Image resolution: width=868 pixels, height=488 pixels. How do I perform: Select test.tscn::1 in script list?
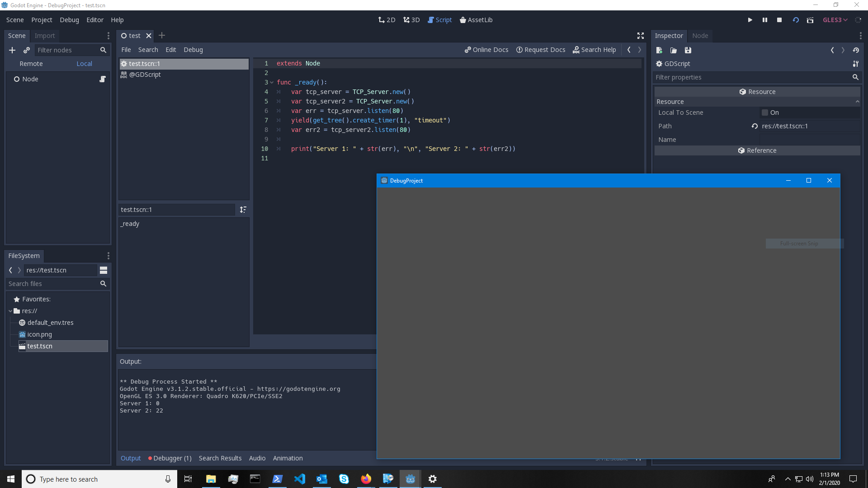click(184, 64)
